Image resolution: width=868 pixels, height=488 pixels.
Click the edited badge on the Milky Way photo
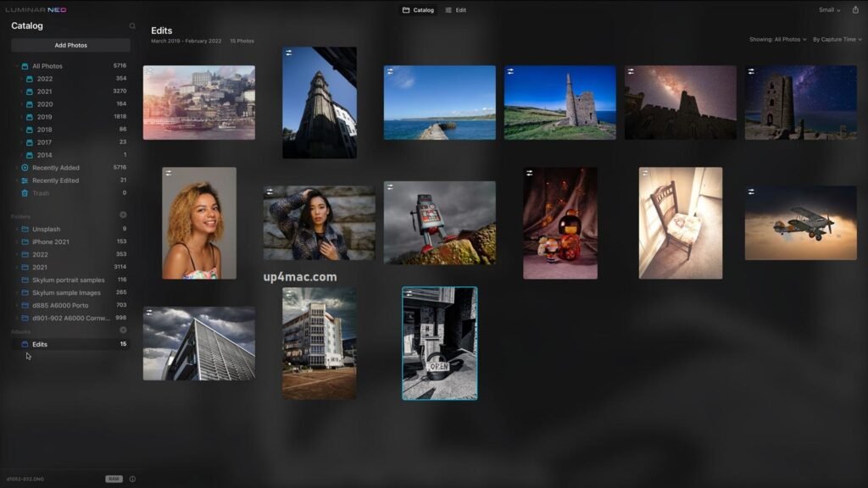(x=631, y=69)
